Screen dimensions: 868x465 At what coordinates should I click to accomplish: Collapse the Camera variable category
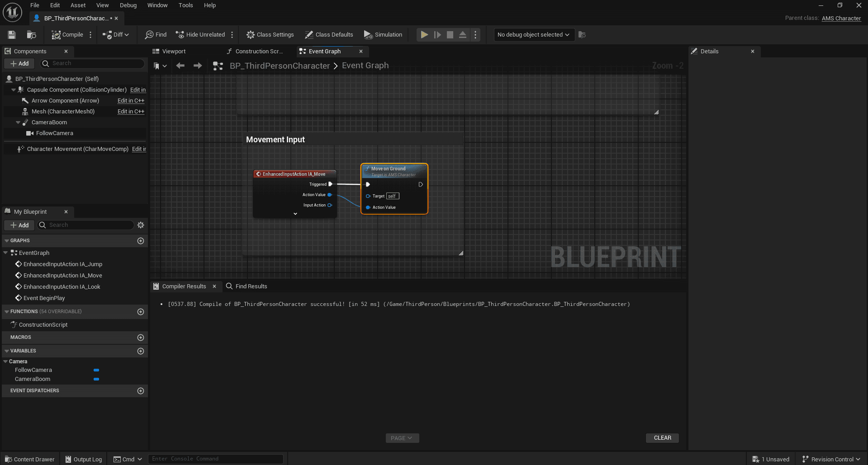point(5,362)
